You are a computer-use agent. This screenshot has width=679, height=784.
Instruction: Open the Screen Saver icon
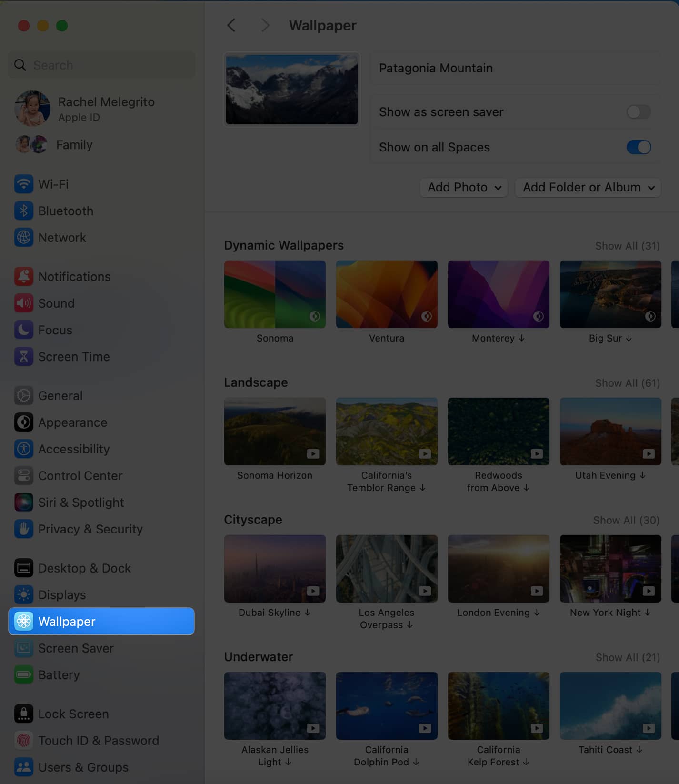coord(23,648)
